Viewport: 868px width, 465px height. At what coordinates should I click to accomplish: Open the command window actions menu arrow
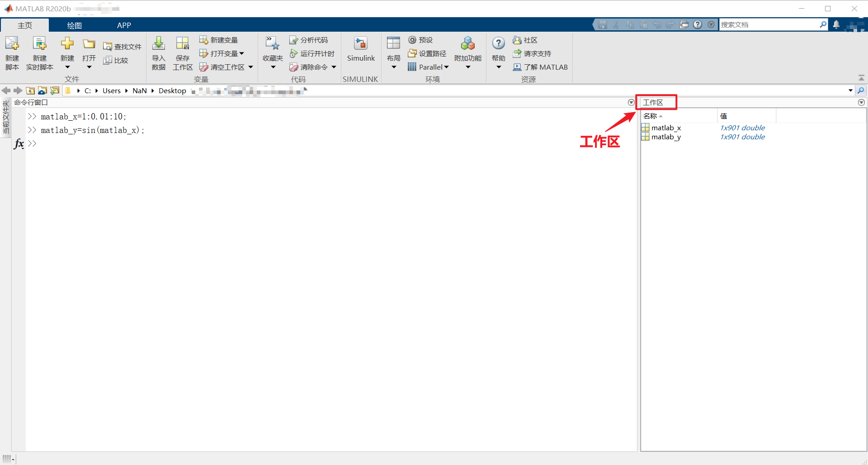pyautogui.click(x=631, y=103)
